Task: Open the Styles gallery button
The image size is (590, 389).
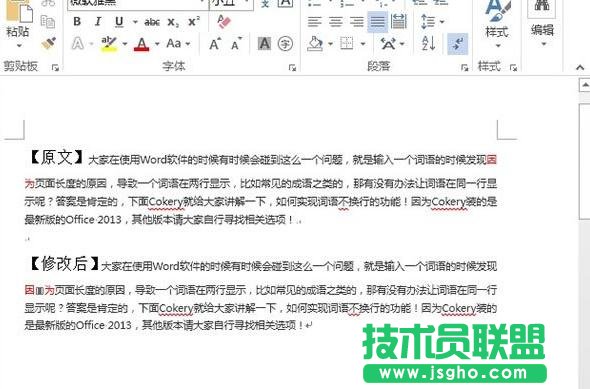Action: click(497, 23)
